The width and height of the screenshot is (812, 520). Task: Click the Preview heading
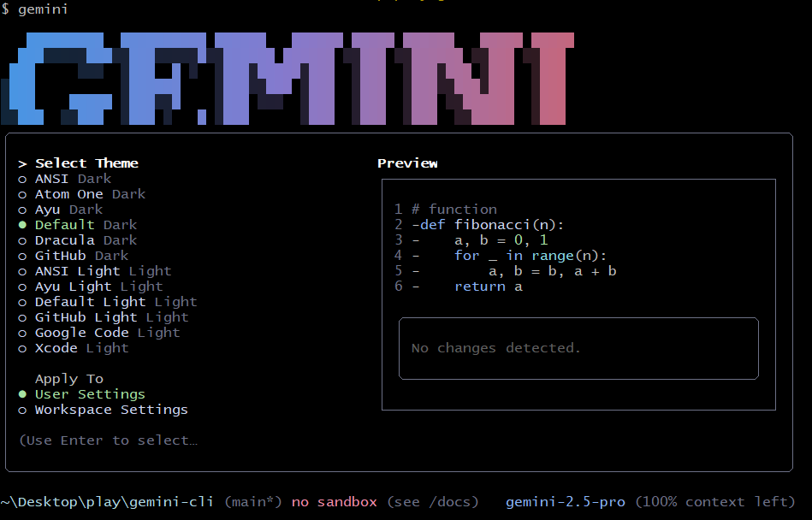(407, 163)
